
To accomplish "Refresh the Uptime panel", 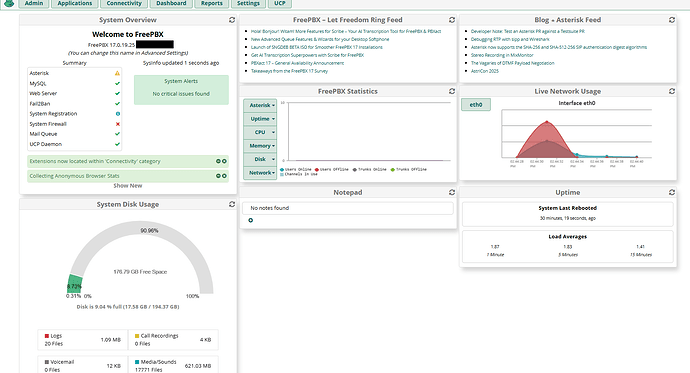I will [672, 192].
